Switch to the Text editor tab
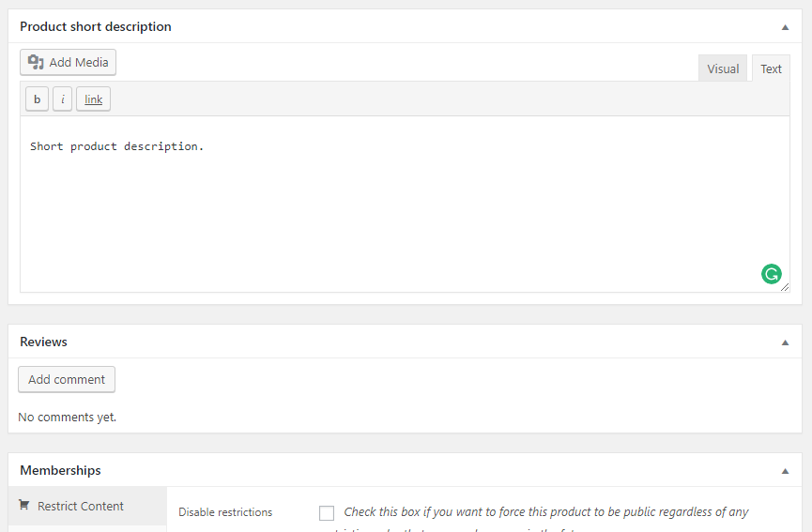812x532 pixels. tap(771, 68)
